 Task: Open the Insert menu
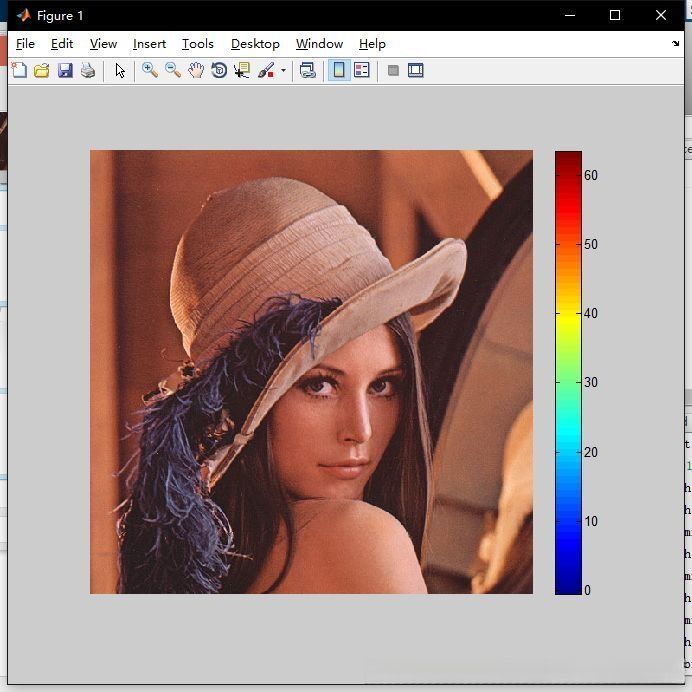point(149,44)
